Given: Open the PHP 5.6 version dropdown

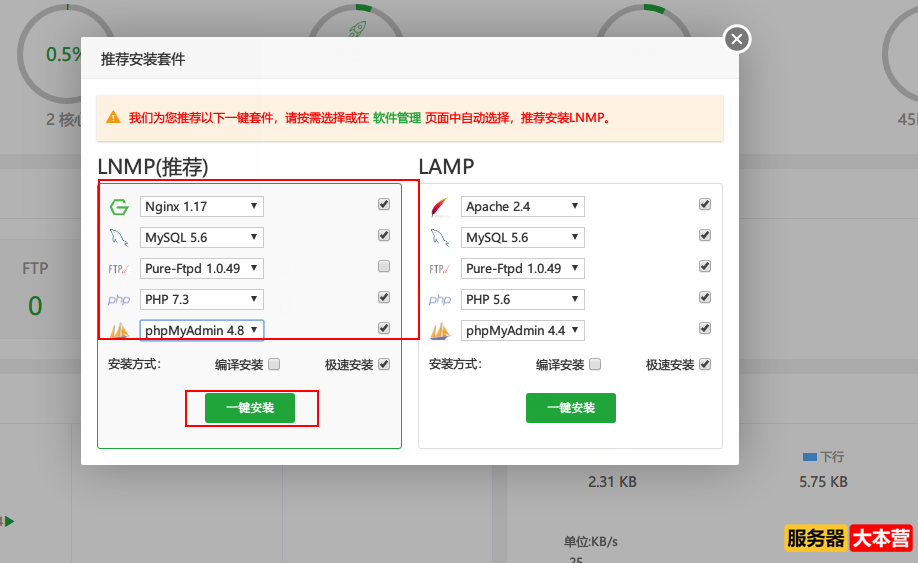Looking at the screenshot, I should pyautogui.click(x=522, y=300).
